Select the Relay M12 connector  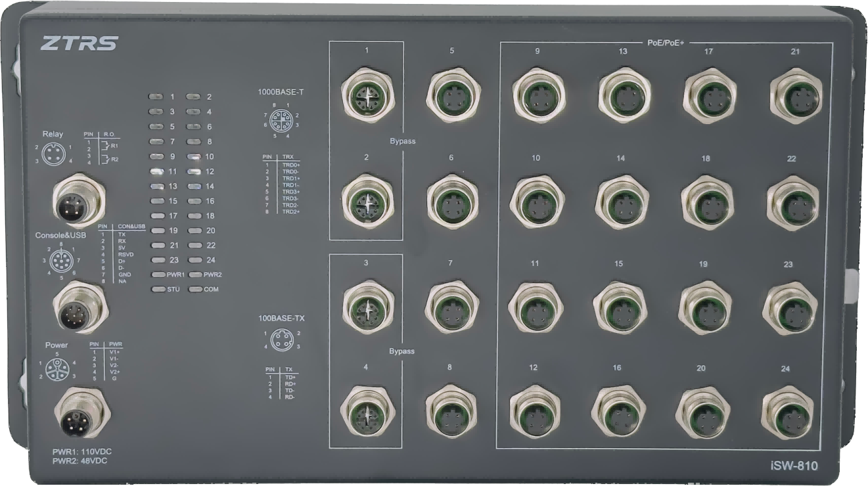(x=78, y=200)
